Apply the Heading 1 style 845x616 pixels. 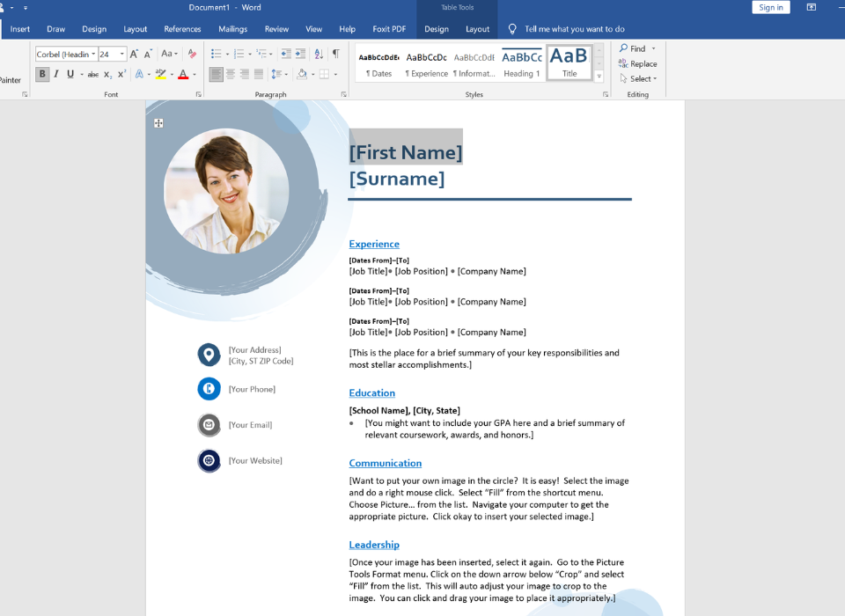click(522, 63)
